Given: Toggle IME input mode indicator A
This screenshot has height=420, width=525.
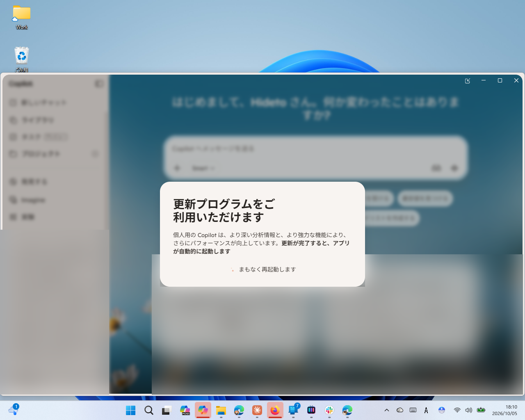Looking at the screenshot, I should (x=426, y=410).
